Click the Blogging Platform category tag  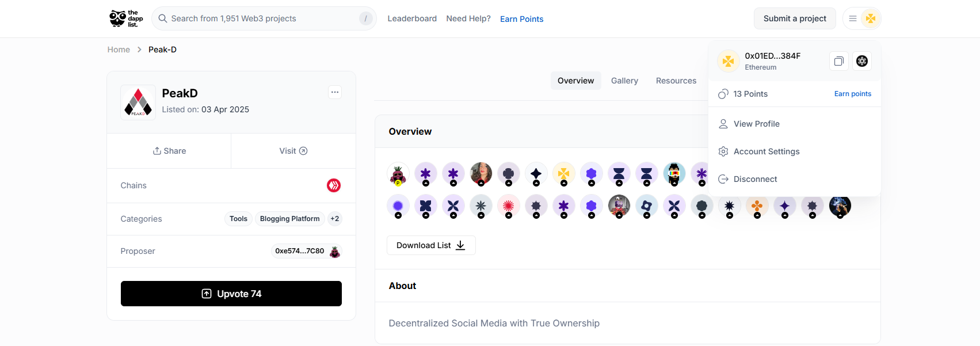(289, 219)
